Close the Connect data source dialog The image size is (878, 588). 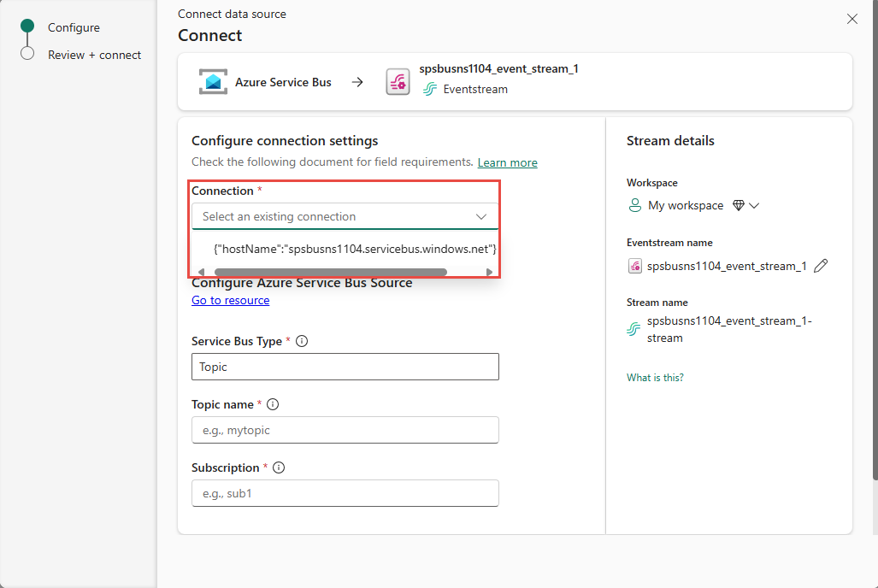pos(851,19)
